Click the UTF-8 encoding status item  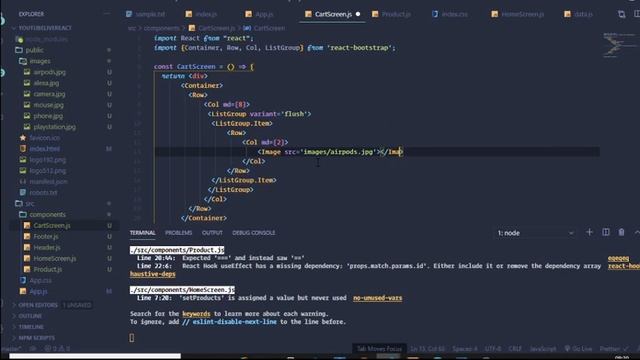coord(493,349)
